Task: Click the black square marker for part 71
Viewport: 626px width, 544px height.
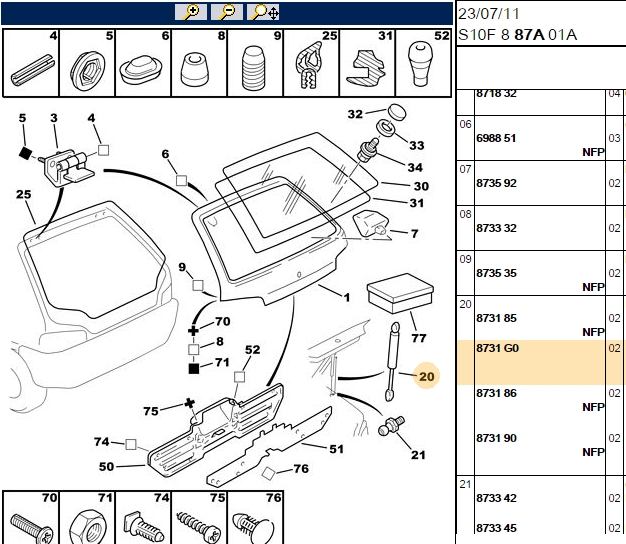Action: 194,368
